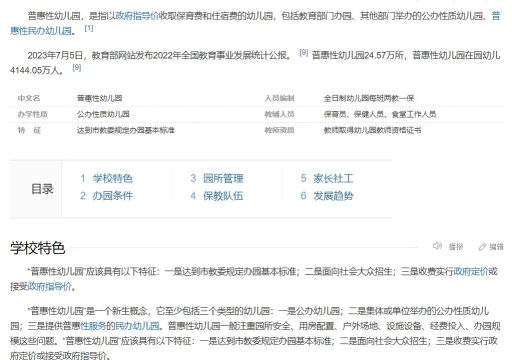The height and width of the screenshot is (360, 512).
Task: Select the 普惠性幼儿园 value beside 中文名
Action: pyautogui.click(x=100, y=98)
